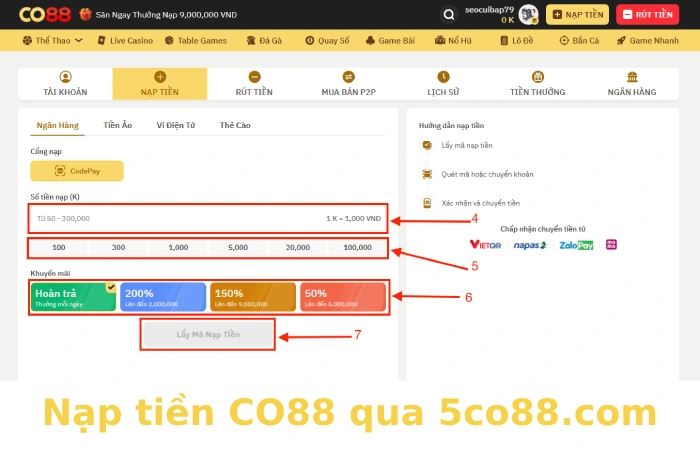The width and height of the screenshot is (700, 450).
Task: Open Đá Gà menu item
Action: (x=264, y=41)
